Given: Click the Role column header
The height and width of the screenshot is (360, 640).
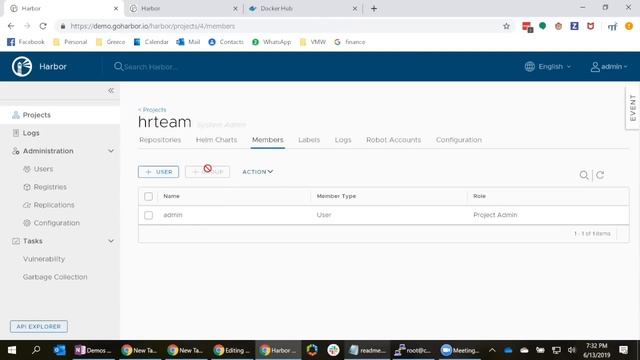Looking at the screenshot, I should (x=479, y=196).
